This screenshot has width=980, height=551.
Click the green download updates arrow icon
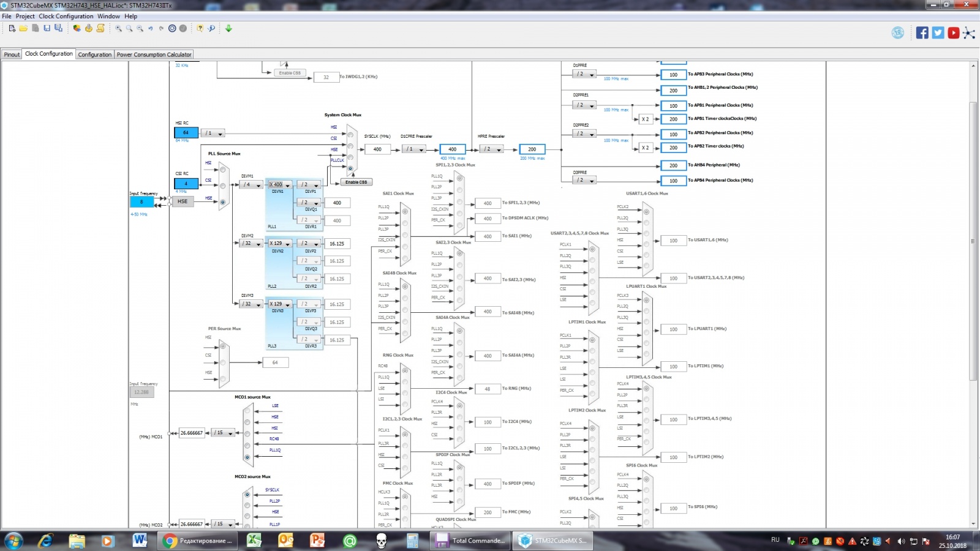pos(228,28)
